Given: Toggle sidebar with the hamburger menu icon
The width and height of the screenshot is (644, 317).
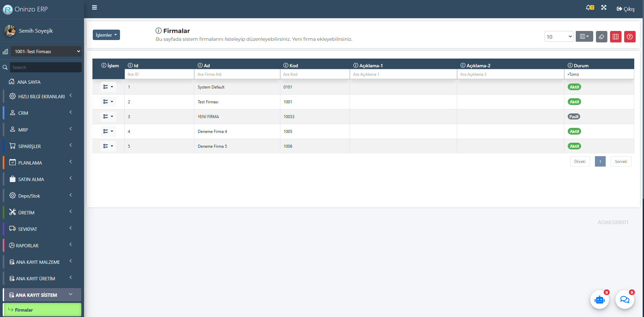Looking at the screenshot, I should [x=94, y=7].
